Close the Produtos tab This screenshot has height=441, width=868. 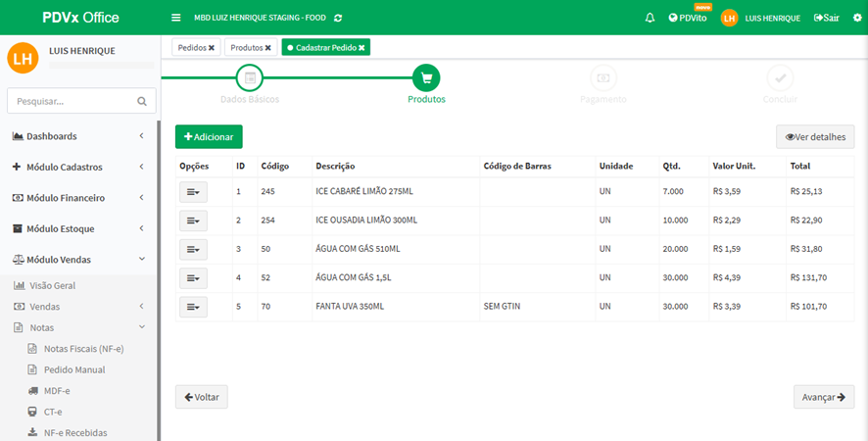click(267, 47)
